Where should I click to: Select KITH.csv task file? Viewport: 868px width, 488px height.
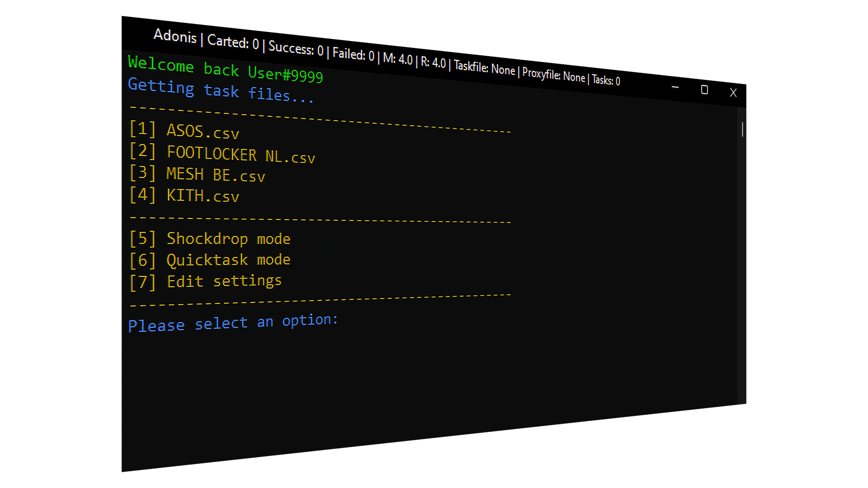click(203, 196)
